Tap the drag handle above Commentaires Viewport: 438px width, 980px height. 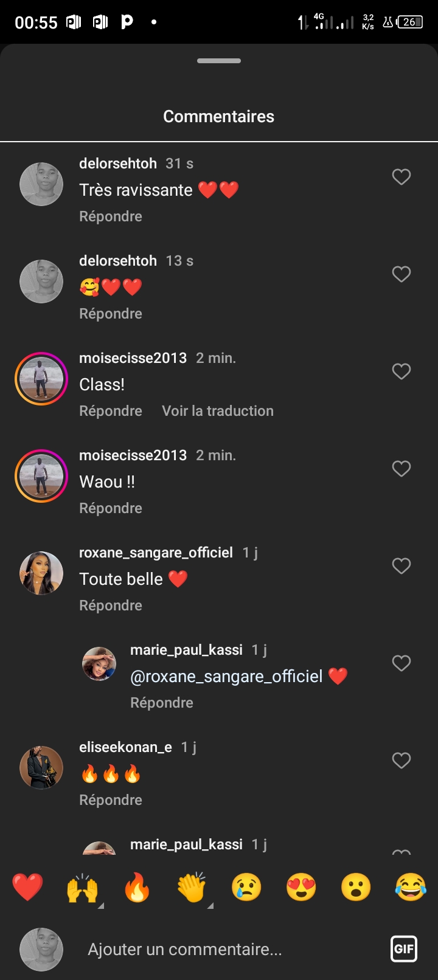pos(219,61)
